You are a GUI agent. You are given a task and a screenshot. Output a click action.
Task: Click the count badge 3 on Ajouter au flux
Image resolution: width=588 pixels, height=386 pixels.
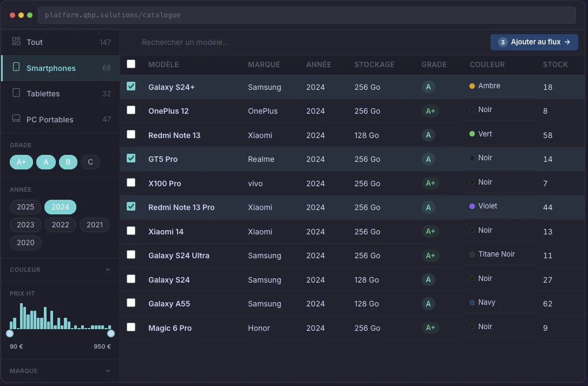point(503,42)
